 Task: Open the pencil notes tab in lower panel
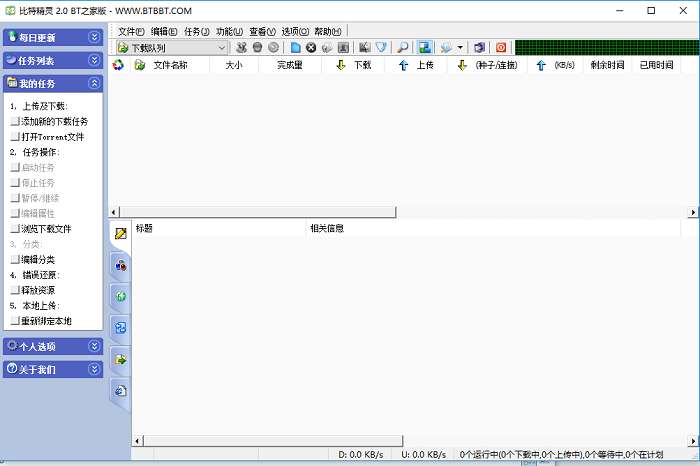click(121, 233)
